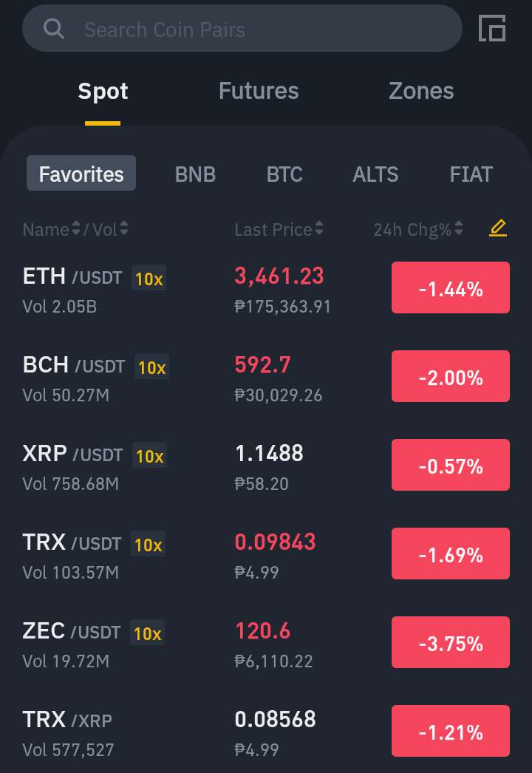Tap the magnifier search icon
This screenshot has height=773, width=532.
(54, 29)
